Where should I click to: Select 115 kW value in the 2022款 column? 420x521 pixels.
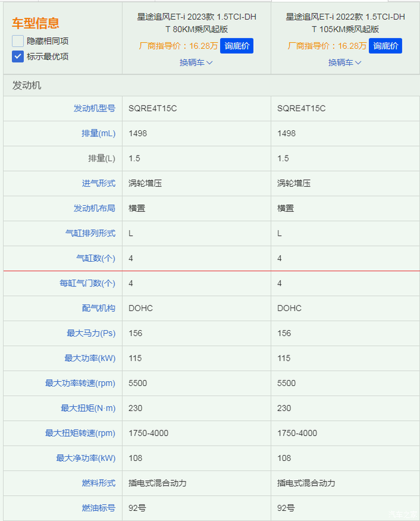(x=284, y=358)
